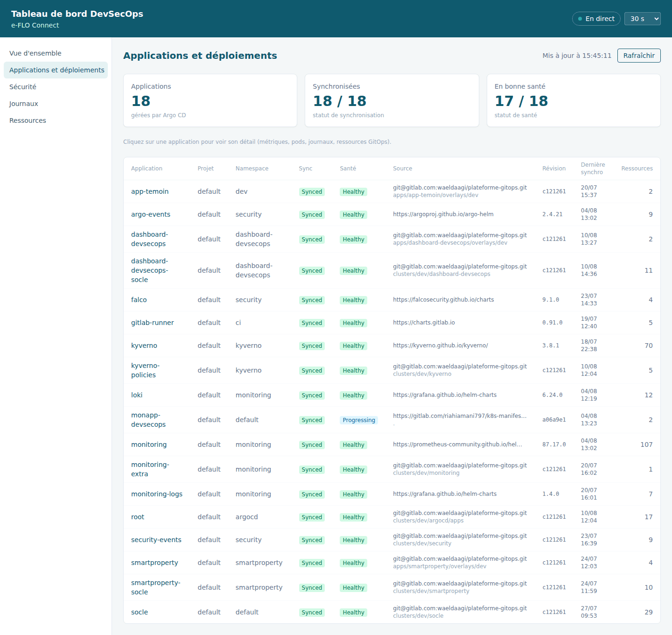This screenshot has width=672, height=635.
Task: Click the Applications summary card
Action: click(210, 100)
